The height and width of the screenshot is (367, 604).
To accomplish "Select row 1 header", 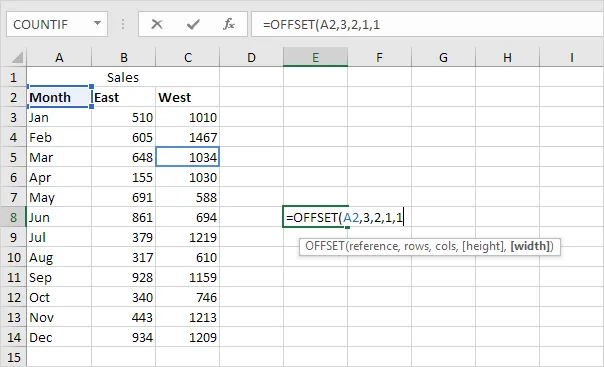I will click(13, 77).
